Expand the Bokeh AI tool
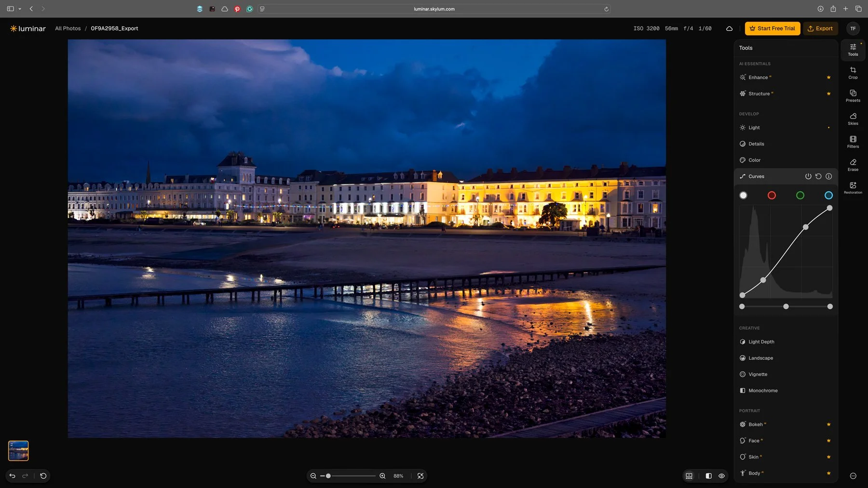Screen dimensions: 868x488 pyautogui.click(x=786, y=424)
